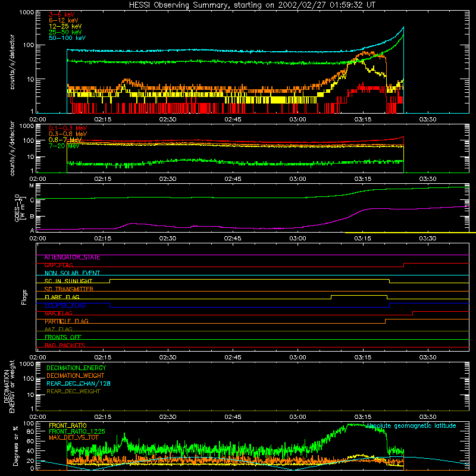Click the 03:30 tick under the decimation panel
The image size is (476, 476).
[x=428, y=417]
